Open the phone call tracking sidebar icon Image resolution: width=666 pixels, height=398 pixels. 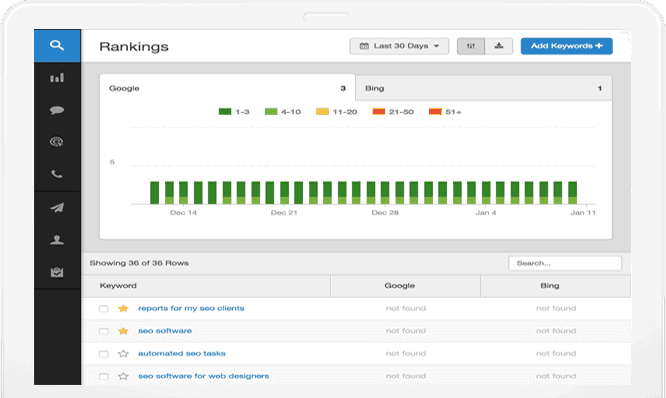(57, 174)
